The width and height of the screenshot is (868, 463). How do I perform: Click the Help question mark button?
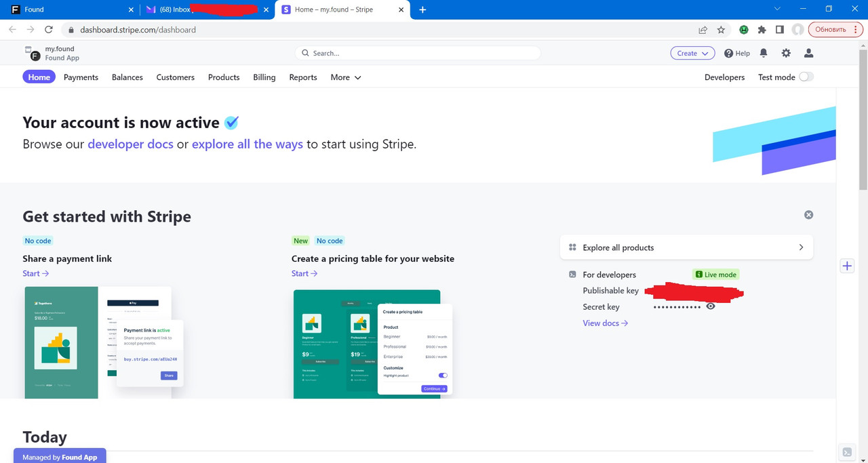coord(737,53)
